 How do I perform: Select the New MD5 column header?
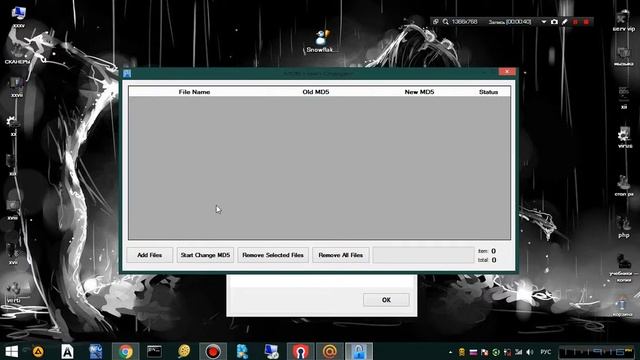pos(419,92)
